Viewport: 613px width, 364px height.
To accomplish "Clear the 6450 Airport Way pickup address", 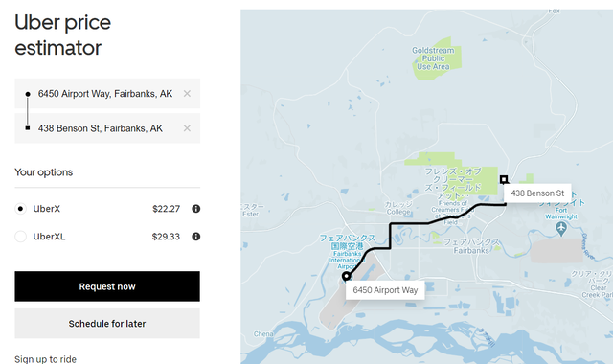I will pos(187,94).
